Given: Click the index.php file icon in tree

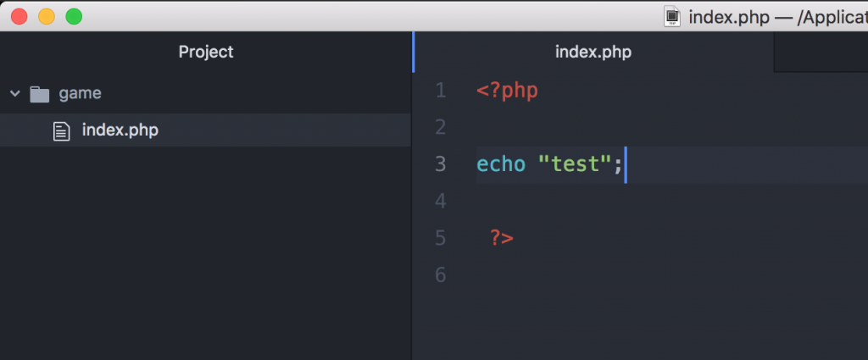Looking at the screenshot, I should (x=61, y=131).
